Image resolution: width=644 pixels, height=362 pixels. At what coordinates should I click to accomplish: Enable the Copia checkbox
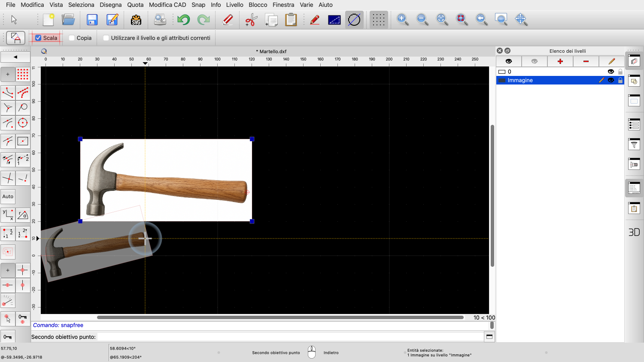72,38
